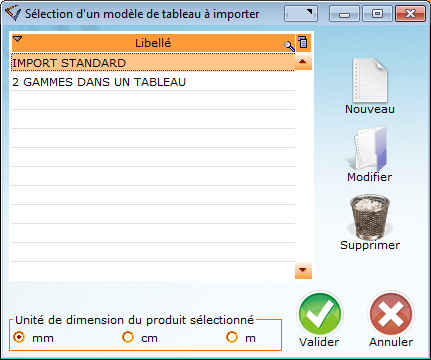Screen dimensions: 431x360
Task: Click the scroll up arrow of the list
Action: coord(303,62)
